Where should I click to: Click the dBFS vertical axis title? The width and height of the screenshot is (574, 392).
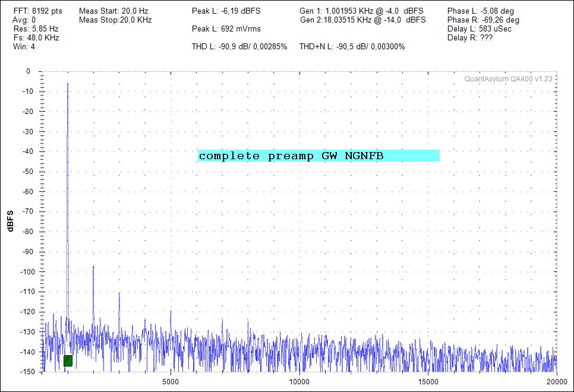point(10,221)
